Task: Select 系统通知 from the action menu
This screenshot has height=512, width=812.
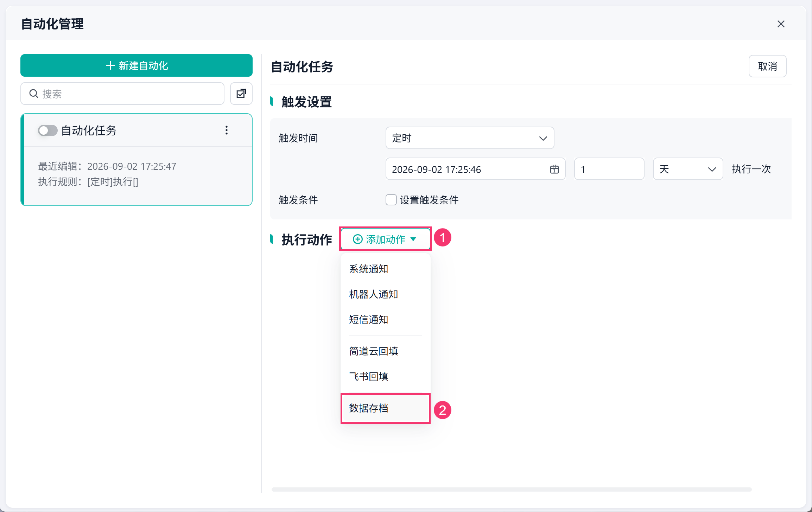Action: pos(385,269)
